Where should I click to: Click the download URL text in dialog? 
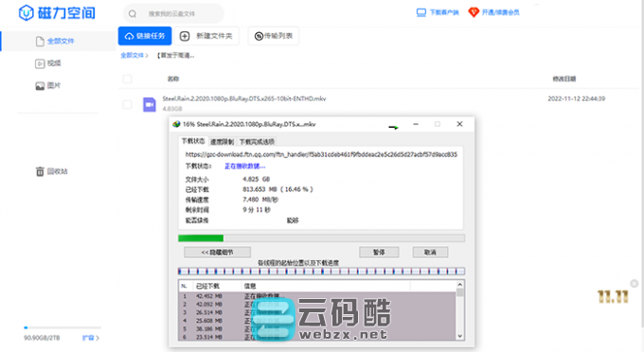321,154
